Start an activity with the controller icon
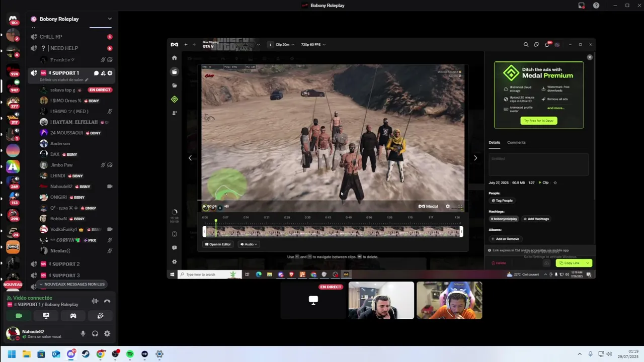644x362 pixels. [x=73, y=316]
